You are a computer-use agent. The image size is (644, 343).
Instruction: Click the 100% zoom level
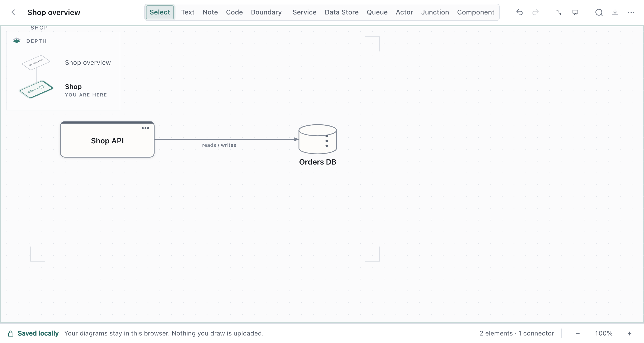(604, 333)
